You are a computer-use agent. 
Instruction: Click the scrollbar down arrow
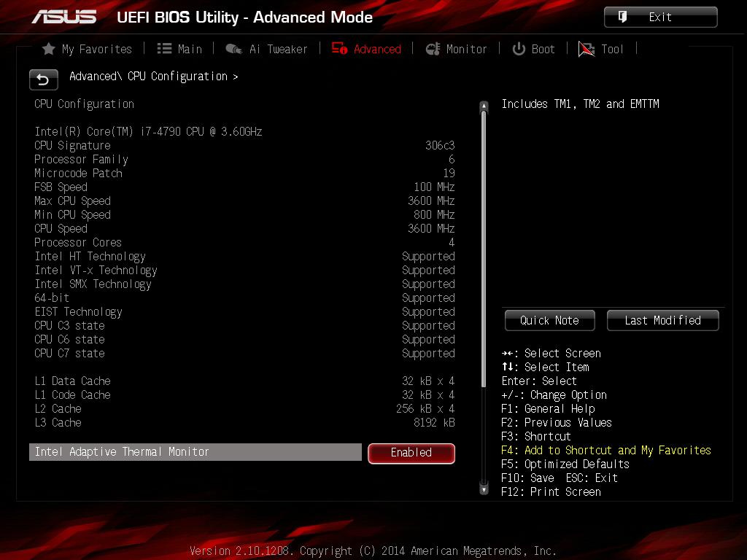[x=484, y=489]
